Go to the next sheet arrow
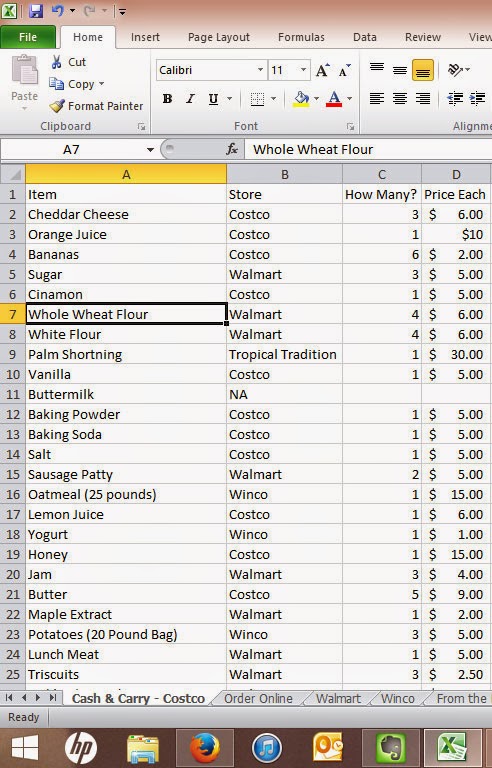The image size is (492, 768). point(38,697)
